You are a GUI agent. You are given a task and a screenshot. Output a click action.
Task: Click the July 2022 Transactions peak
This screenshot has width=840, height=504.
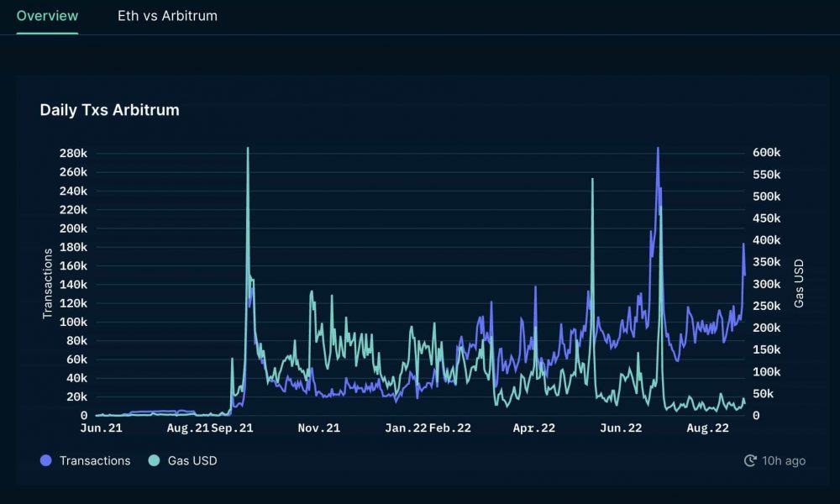(x=658, y=149)
